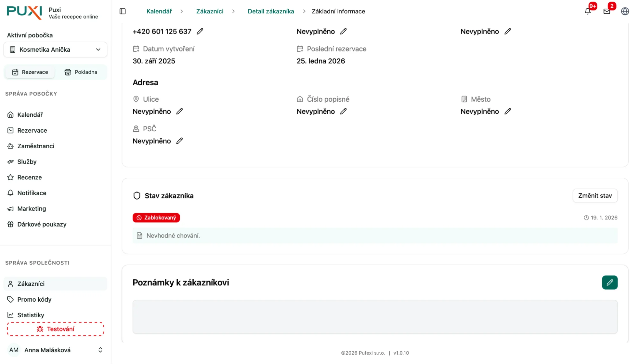Edit the Město field pencil icon
The image size is (639, 364).
click(x=508, y=111)
